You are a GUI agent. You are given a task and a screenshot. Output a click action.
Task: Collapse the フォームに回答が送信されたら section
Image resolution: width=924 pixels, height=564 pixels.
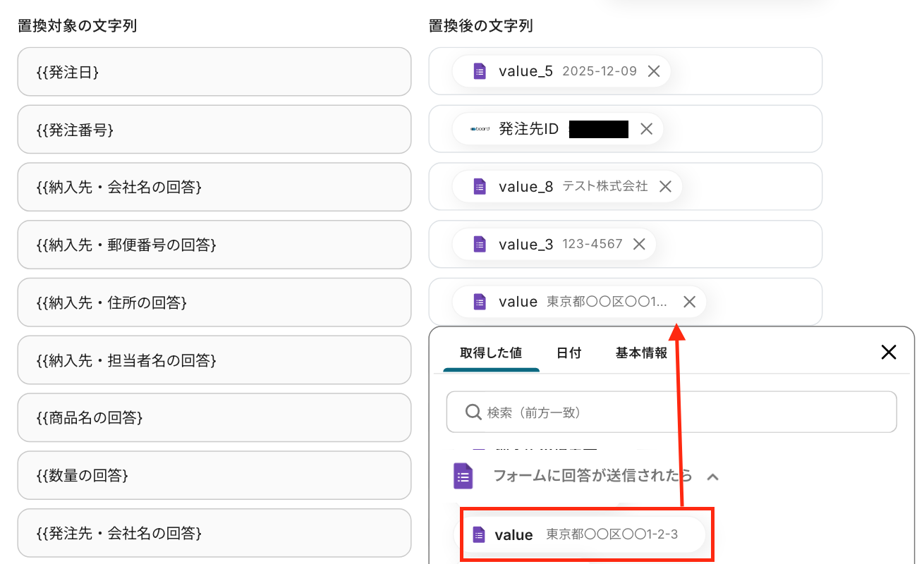(x=712, y=477)
